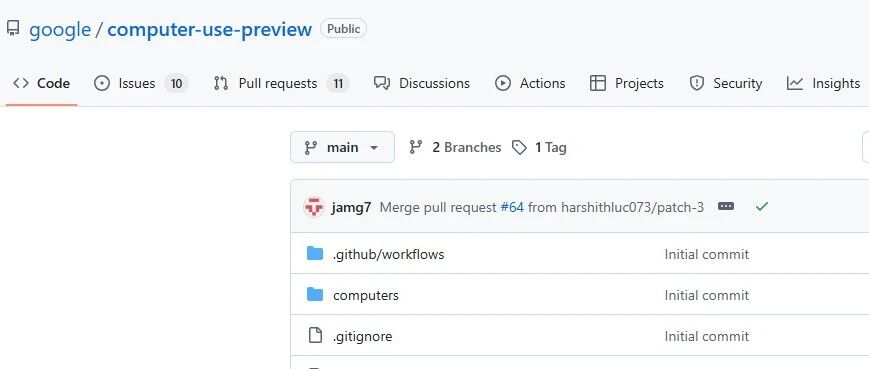Open the Projects tab
This screenshot has width=869, height=369.
click(x=627, y=84)
